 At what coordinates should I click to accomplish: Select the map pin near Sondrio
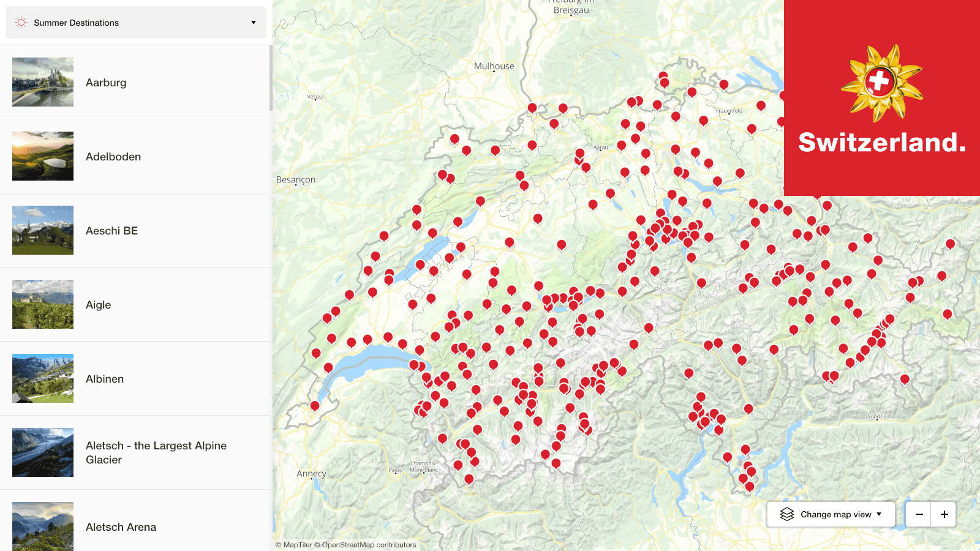coord(904,380)
